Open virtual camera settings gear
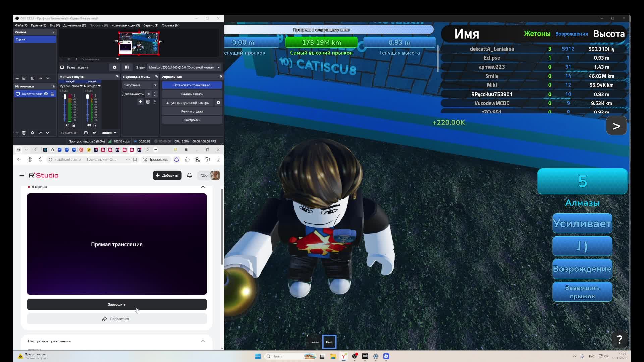The height and width of the screenshot is (362, 644). coord(218,103)
